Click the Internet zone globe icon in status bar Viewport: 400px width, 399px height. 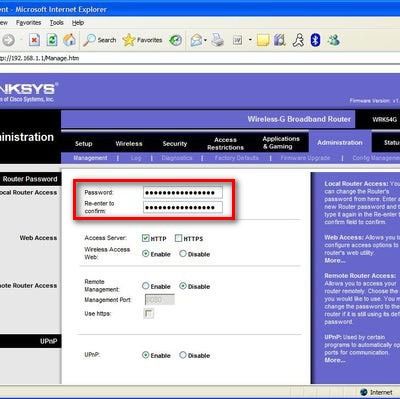click(x=364, y=392)
